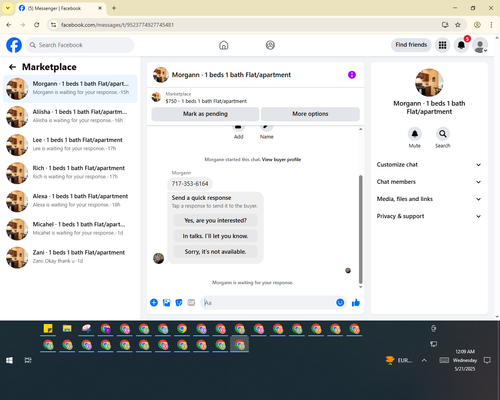Image resolution: width=500 pixels, height=400 pixels.
Task: Click the More options button
Action: tap(310, 114)
